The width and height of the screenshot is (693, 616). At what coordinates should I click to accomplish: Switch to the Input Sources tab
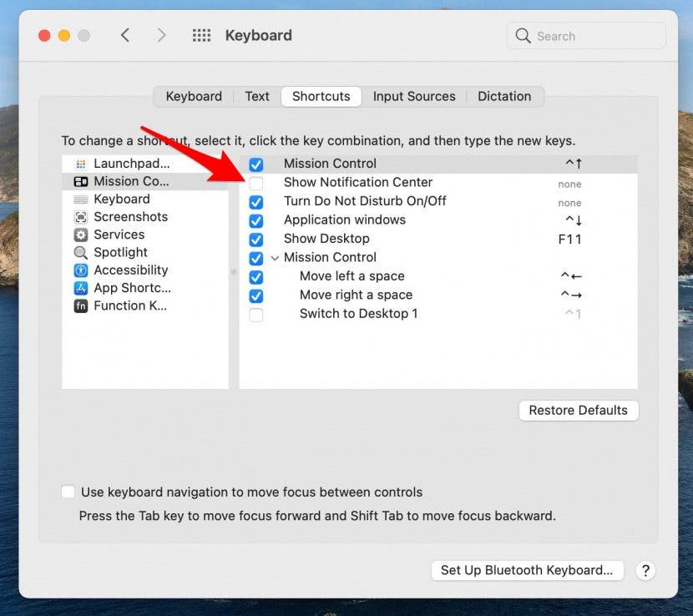pyautogui.click(x=414, y=96)
